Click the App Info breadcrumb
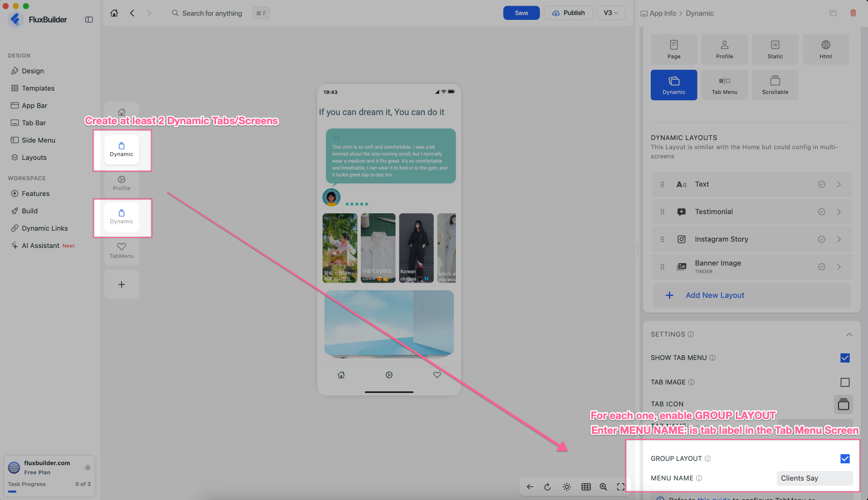The image size is (868, 500). [x=663, y=13]
